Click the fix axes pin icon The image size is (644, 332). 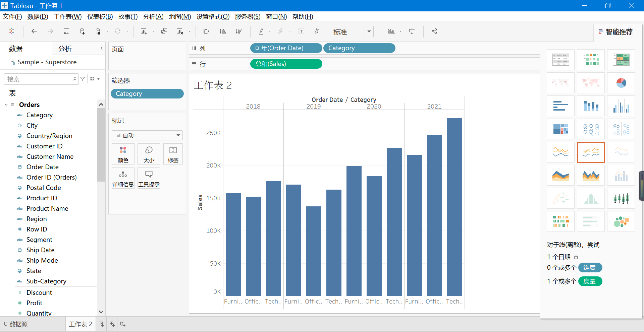317,31
